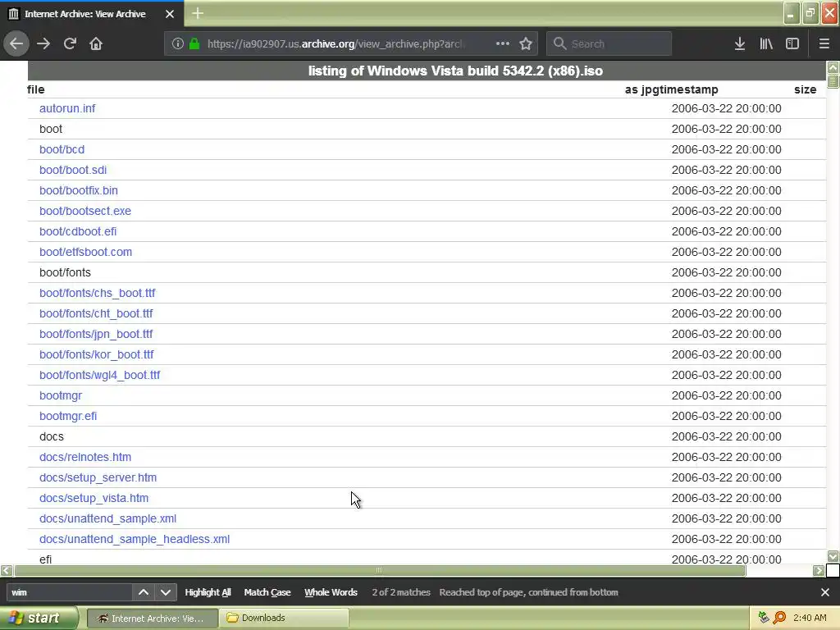
Task: Open the autorun.inf link
Action: [67, 108]
